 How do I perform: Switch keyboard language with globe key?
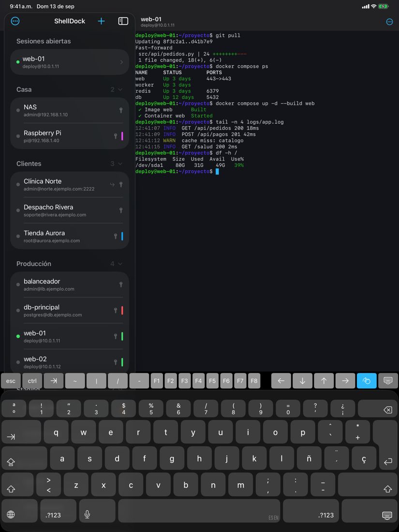[20, 511]
